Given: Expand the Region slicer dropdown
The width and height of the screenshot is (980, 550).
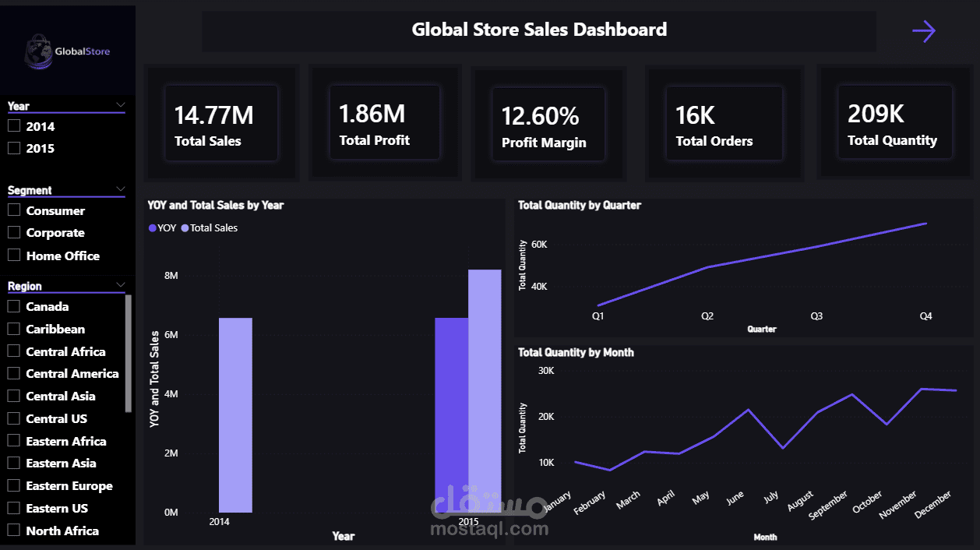Looking at the screenshot, I should pyautogui.click(x=121, y=284).
